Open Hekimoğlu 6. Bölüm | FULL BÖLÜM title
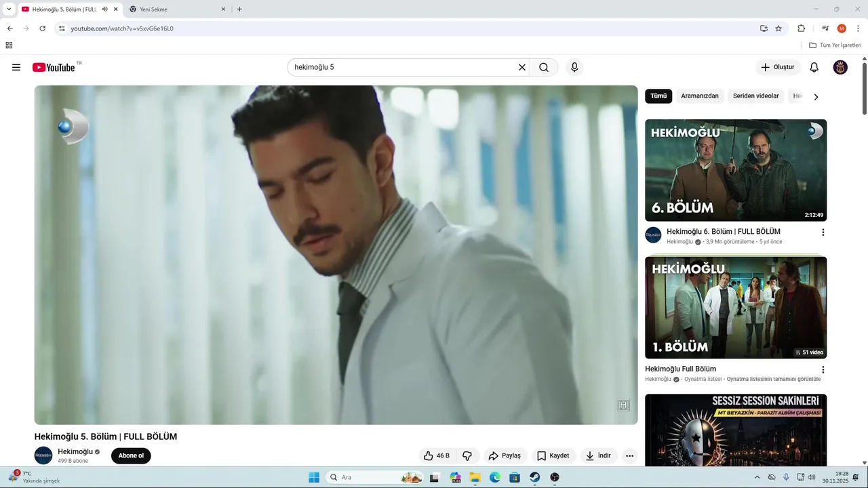The height and width of the screenshot is (488, 868). pyautogui.click(x=724, y=232)
